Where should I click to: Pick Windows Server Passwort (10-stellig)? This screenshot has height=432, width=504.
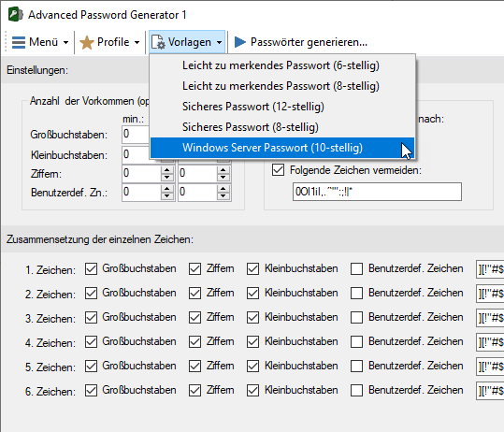pos(282,148)
